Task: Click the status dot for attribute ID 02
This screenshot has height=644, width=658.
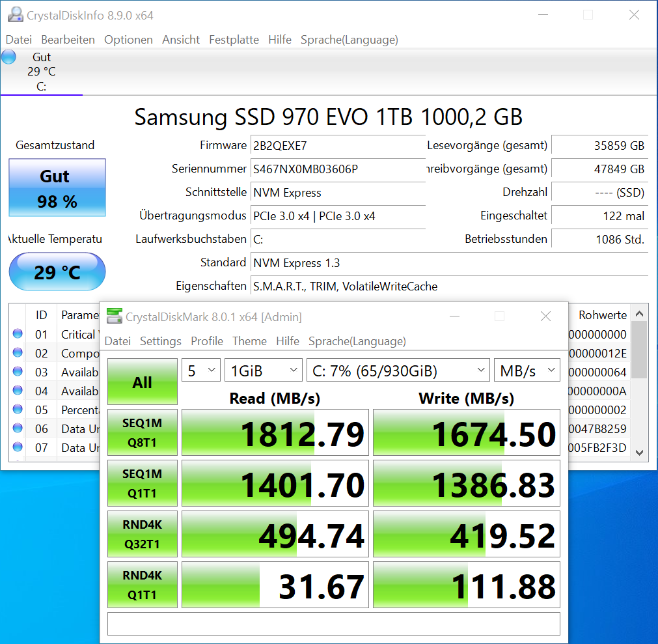Action: pyautogui.click(x=18, y=352)
